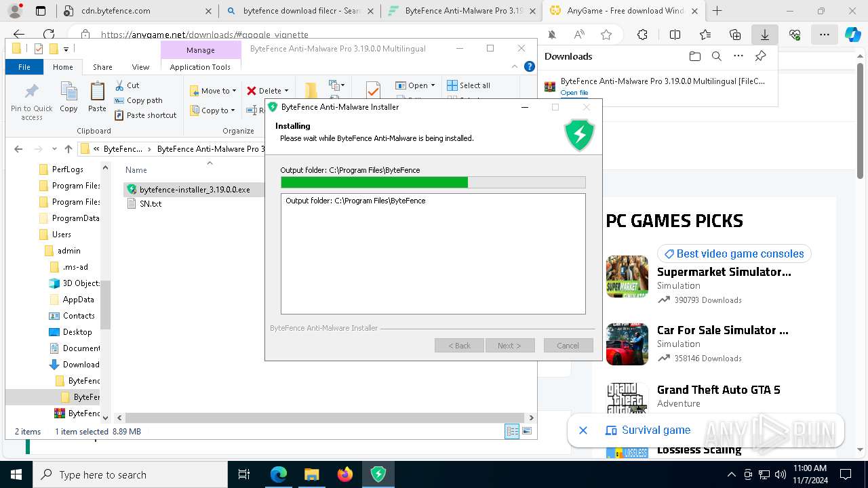This screenshot has height=488, width=868.
Task: Open a new browser tab
Action: tap(717, 11)
